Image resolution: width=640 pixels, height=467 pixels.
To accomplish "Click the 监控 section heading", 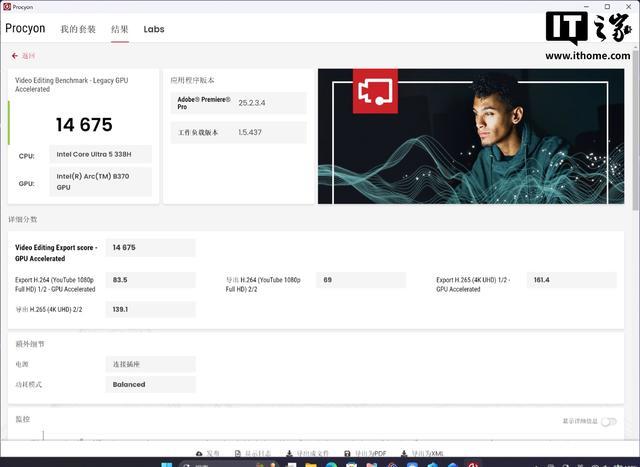I will 22,419.
